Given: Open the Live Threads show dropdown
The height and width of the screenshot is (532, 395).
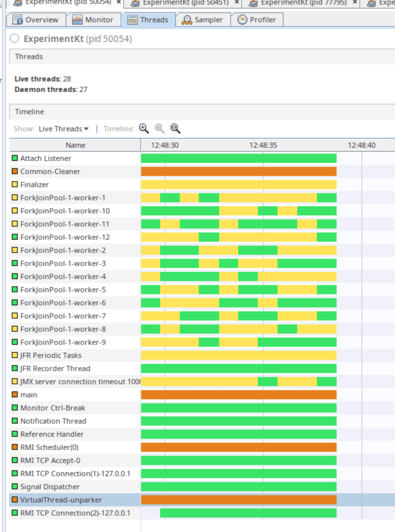Looking at the screenshot, I should (63, 129).
